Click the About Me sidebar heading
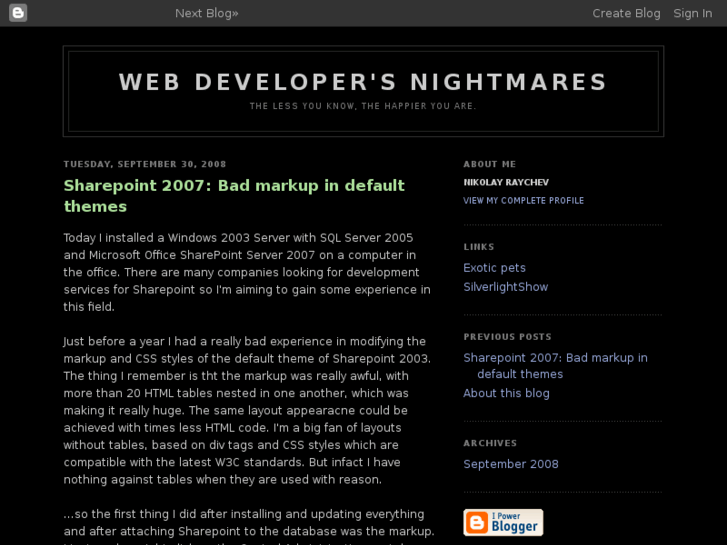Image resolution: width=727 pixels, height=545 pixels. point(490,164)
